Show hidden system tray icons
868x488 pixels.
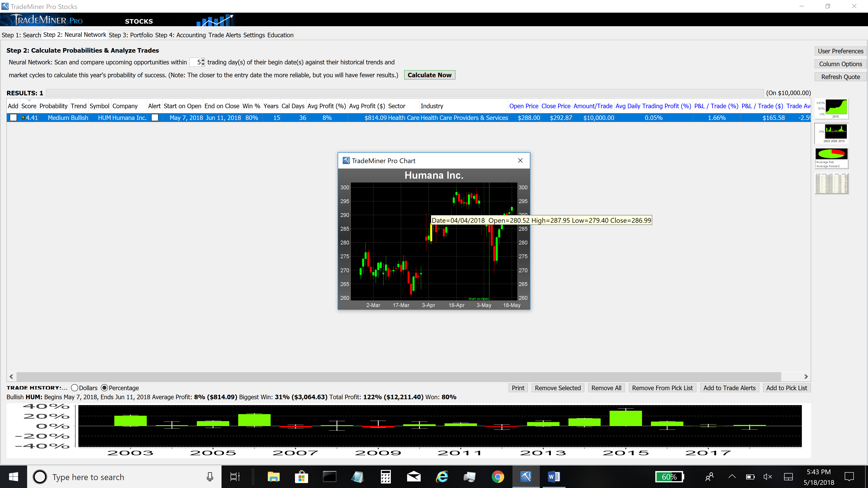732,477
